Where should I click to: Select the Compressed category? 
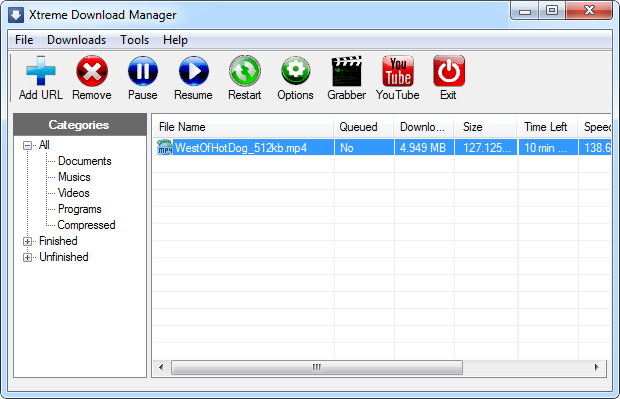(x=86, y=225)
